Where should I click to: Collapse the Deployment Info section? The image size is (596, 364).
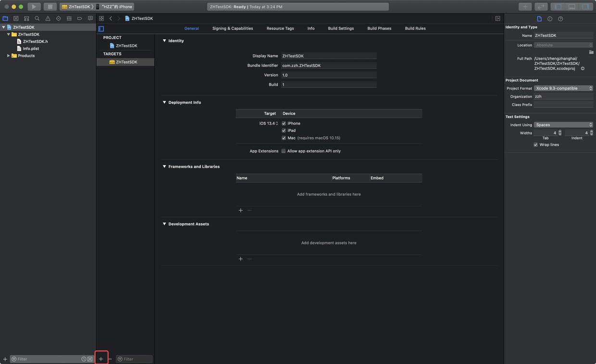(x=164, y=102)
